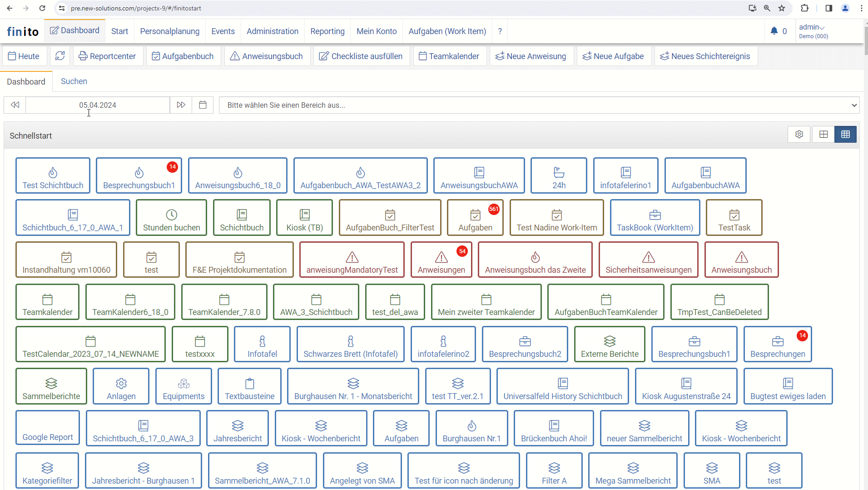
Task: Switch to compact grid view
Action: pos(845,135)
